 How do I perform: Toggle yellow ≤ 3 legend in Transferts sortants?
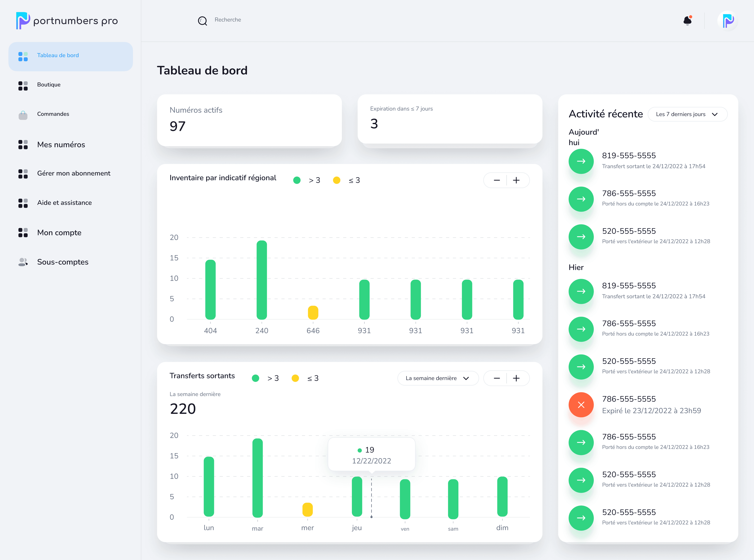[305, 378]
